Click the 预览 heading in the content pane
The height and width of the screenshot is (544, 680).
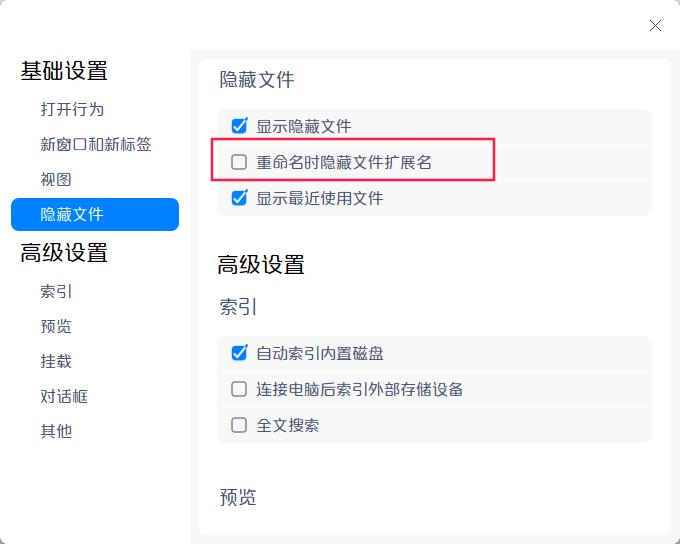(238, 497)
